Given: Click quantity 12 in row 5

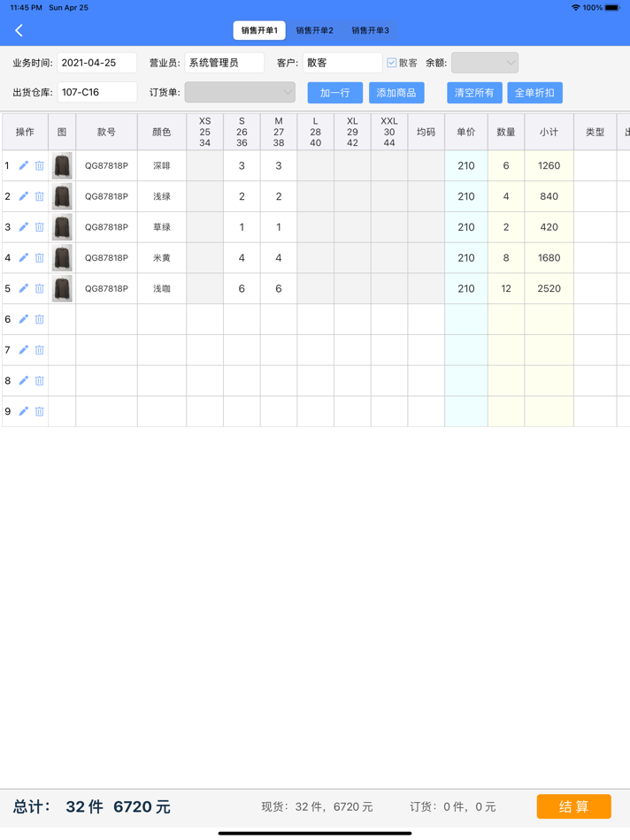Looking at the screenshot, I should tap(506, 288).
